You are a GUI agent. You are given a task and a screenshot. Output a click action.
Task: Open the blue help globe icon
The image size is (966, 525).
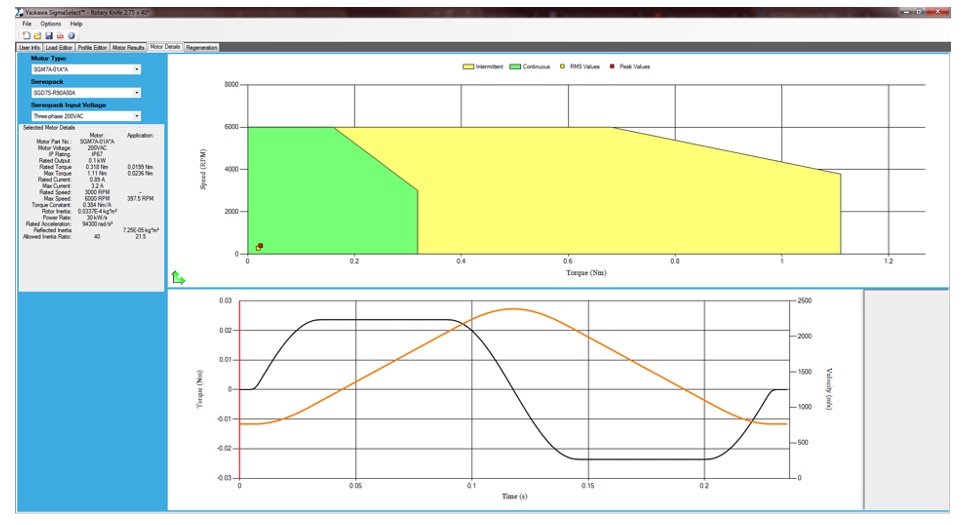(x=71, y=36)
